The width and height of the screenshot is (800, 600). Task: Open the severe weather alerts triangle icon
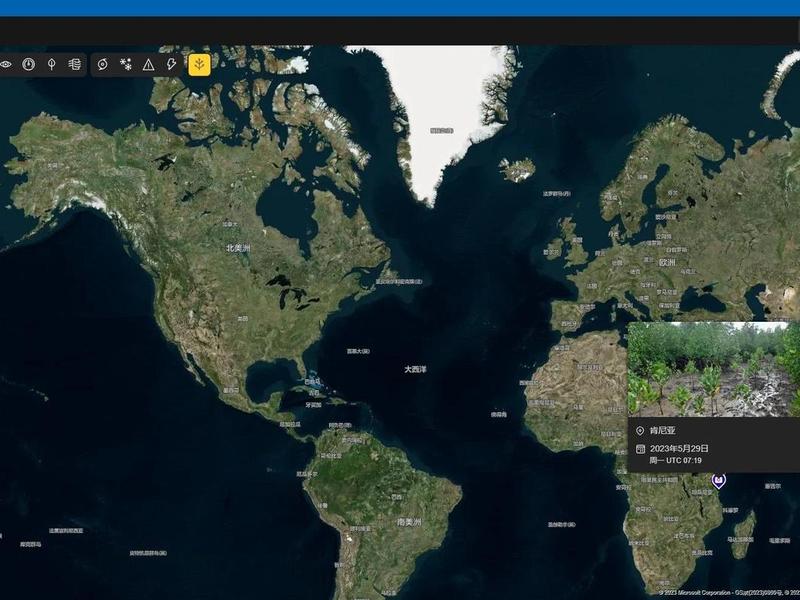click(148, 64)
